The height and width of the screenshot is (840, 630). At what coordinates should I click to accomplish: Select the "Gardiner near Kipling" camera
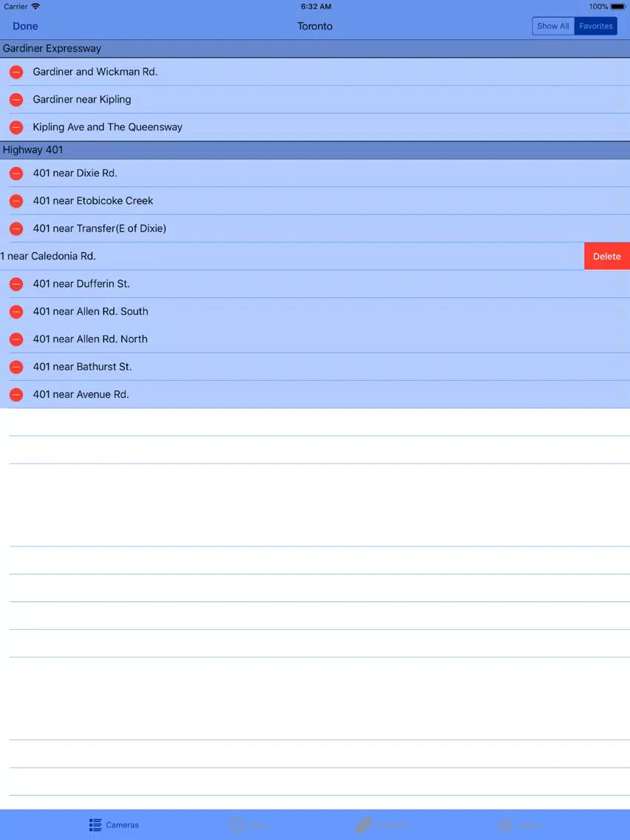point(82,100)
